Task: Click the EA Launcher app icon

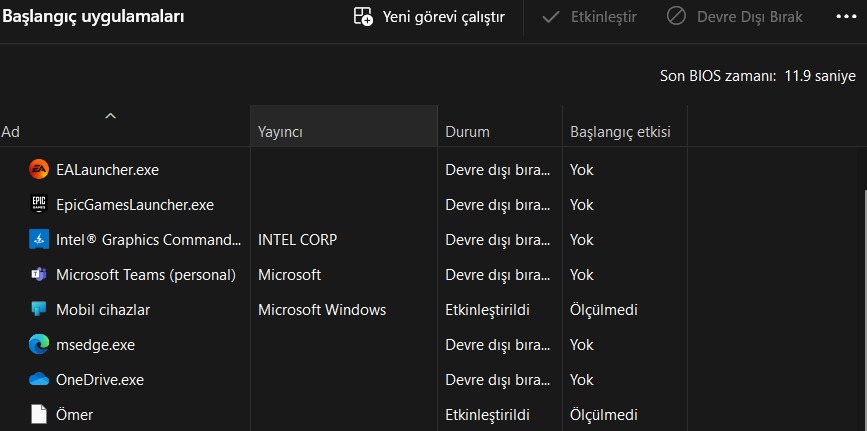Action: click(x=39, y=169)
